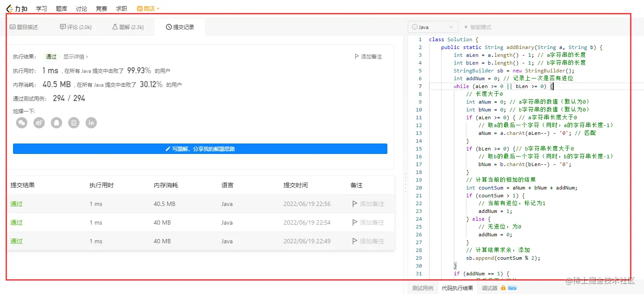The width and height of the screenshot is (644, 294).
Task: Share achievement via the LinkedIn icon
Action: (x=91, y=123)
